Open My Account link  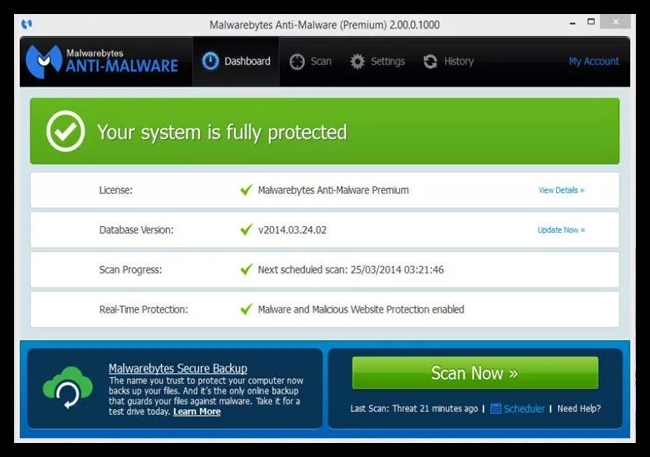pyautogui.click(x=594, y=61)
